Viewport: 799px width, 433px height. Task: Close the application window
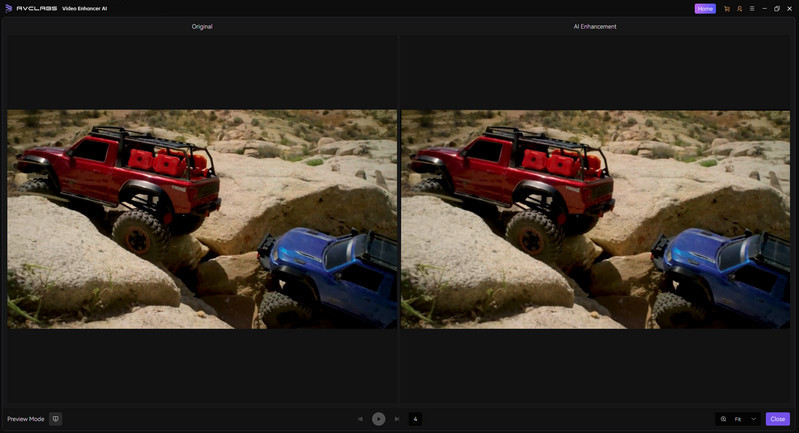click(x=789, y=9)
